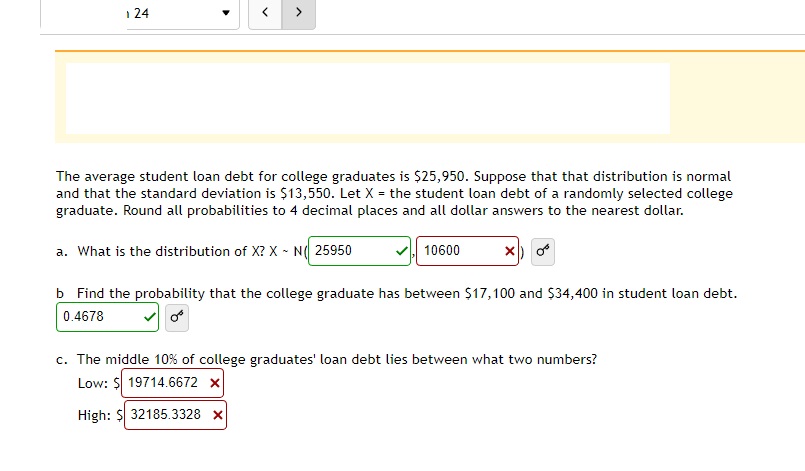This screenshot has width=805, height=471.
Task: Select the green checkmark beside 0.4678
Action: (x=149, y=317)
